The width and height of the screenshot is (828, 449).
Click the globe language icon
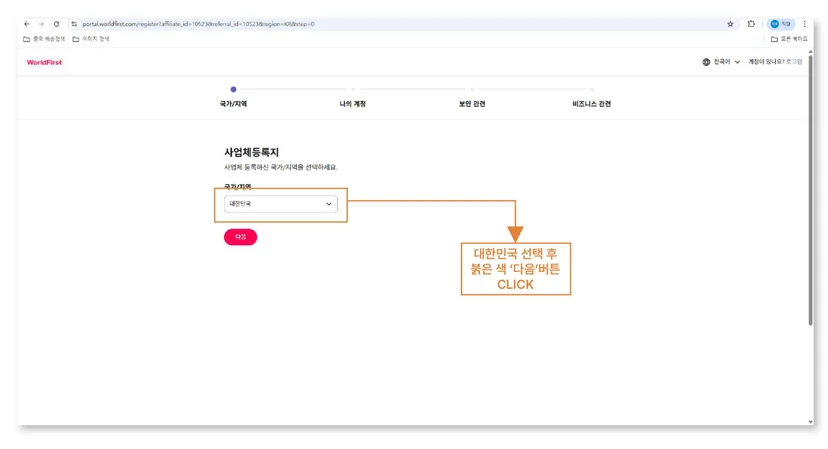coord(706,62)
